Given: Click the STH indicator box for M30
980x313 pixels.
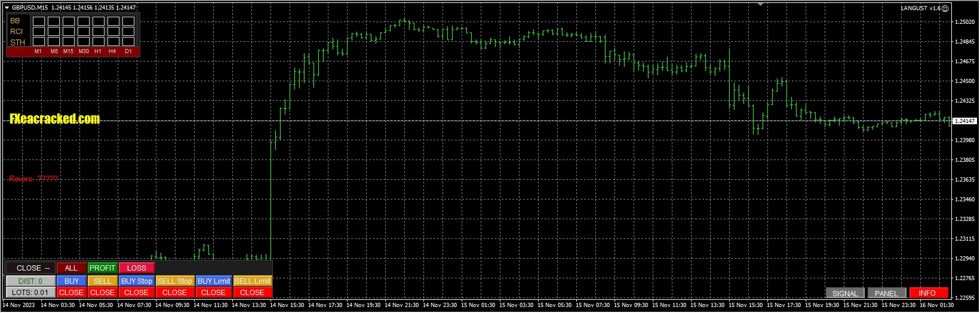Looking at the screenshot, I should (84, 41).
